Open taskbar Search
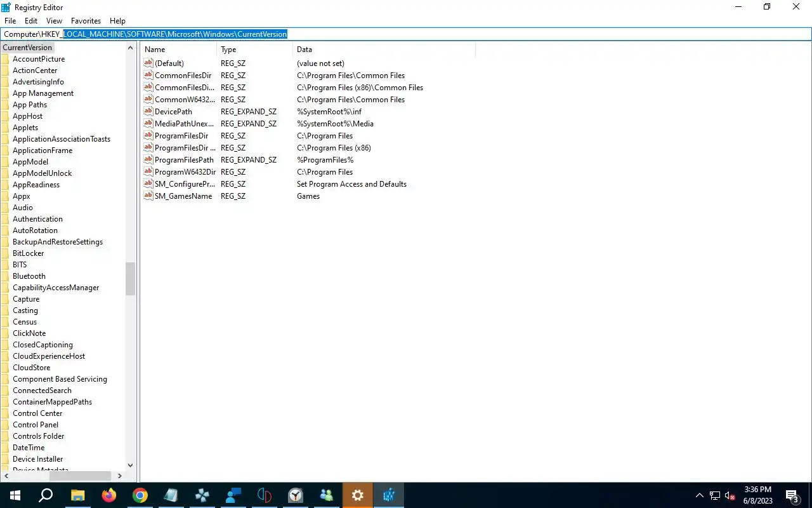Screen dimensions: 812x508 tap(46, 495)
